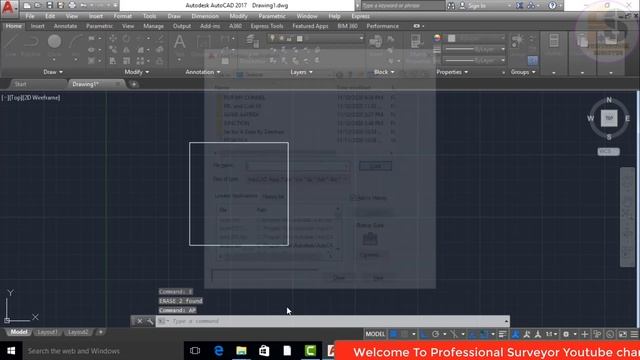Image resolution: width=640 pixels, height=360 pixels.
Task: Click the Clean Screen icon in status bar
Action: [x=622, y=334]
